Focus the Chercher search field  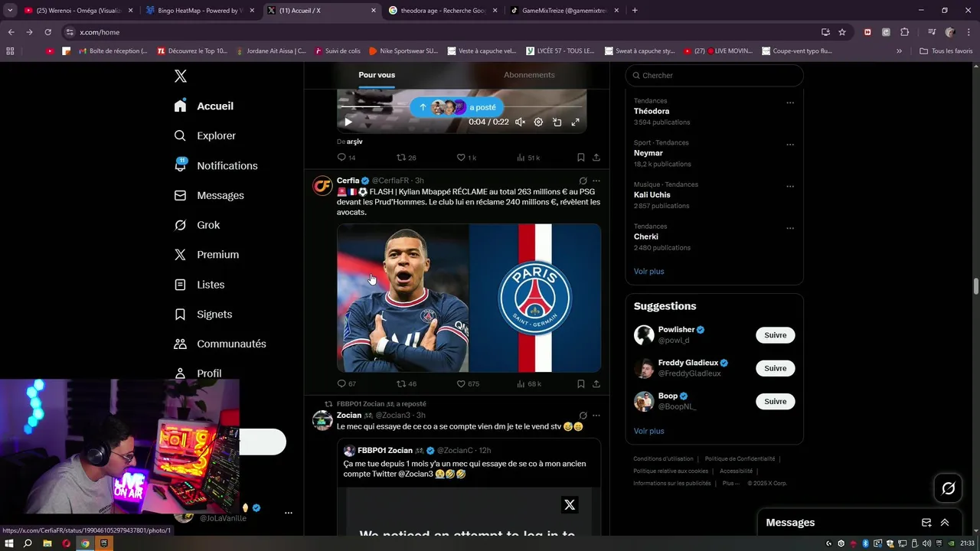(714, 75)
